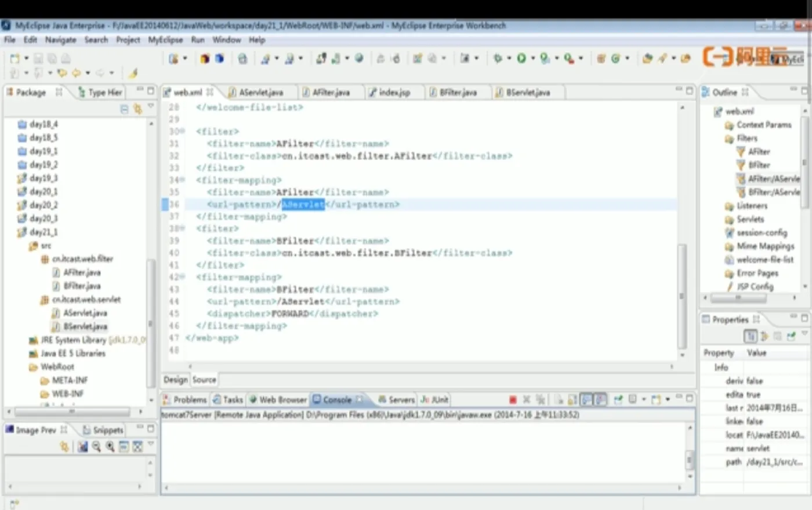This screenshot has height=510, width=812.
Task: Click the editor vertical scrollbar
Action: [x=682, y=296]
